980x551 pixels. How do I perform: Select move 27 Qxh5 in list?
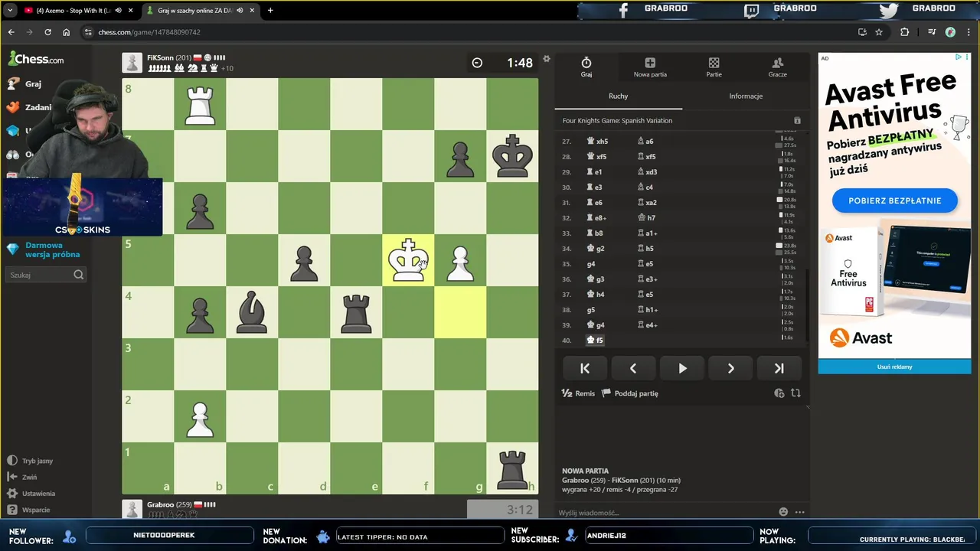(597, 142)
